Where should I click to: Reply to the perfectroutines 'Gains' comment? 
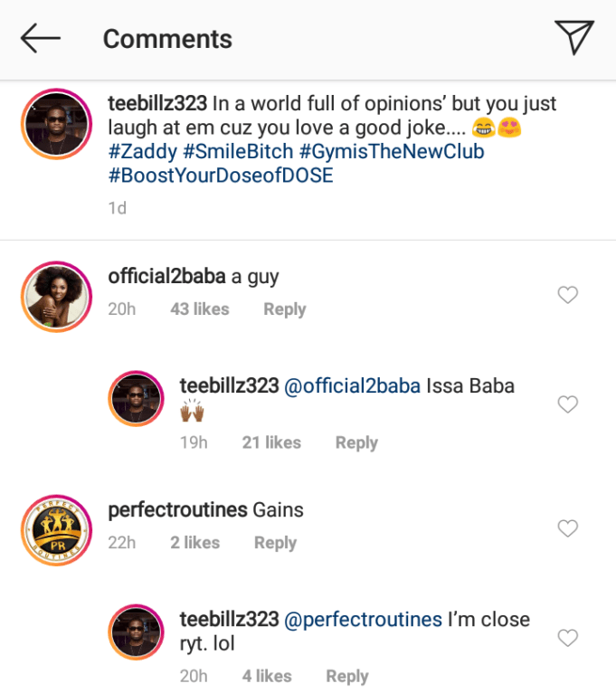point(275,543)
